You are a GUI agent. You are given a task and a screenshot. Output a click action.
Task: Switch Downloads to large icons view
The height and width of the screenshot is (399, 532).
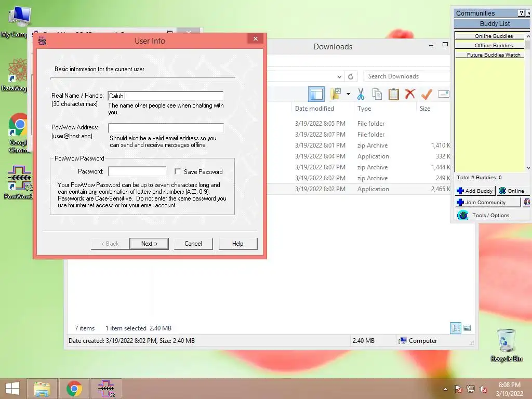[x=467, y=328]
